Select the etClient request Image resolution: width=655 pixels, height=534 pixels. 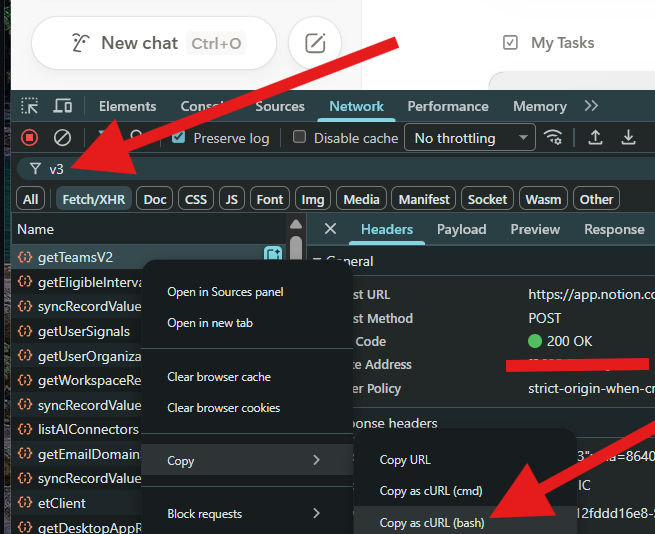click(x=77, y=503)
